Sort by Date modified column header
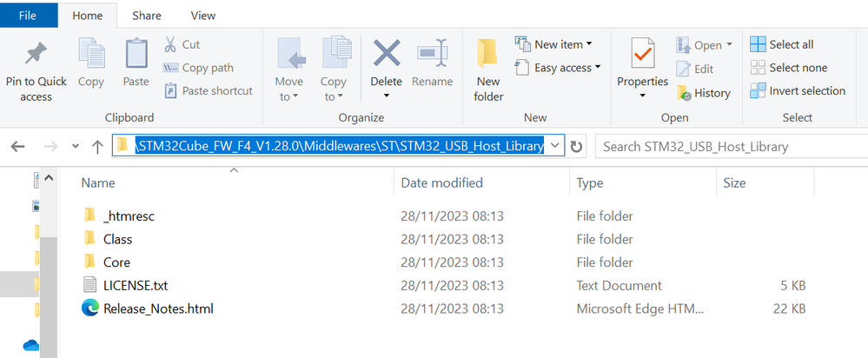The height and width of the screenshot is (358, 868). 441,182
